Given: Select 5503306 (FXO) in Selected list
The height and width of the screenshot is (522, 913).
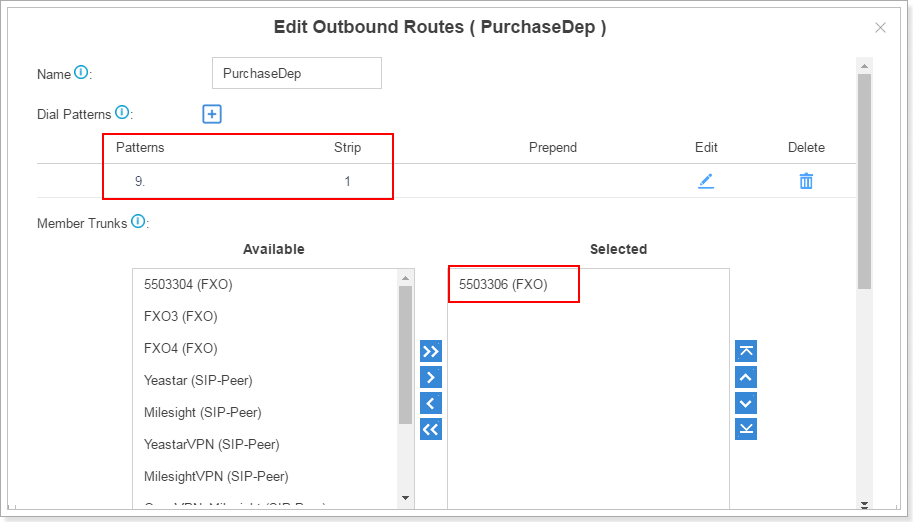Looking at the screenshot, I should [503, 285].
